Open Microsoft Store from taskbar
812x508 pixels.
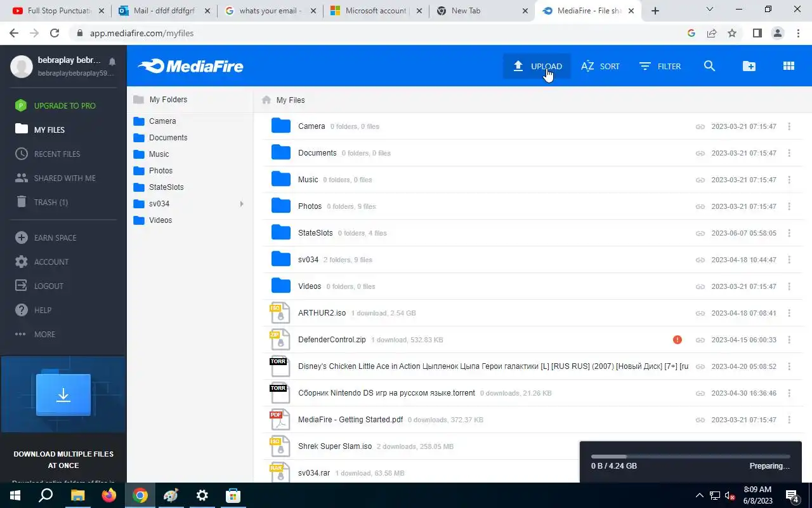(233, 495)
